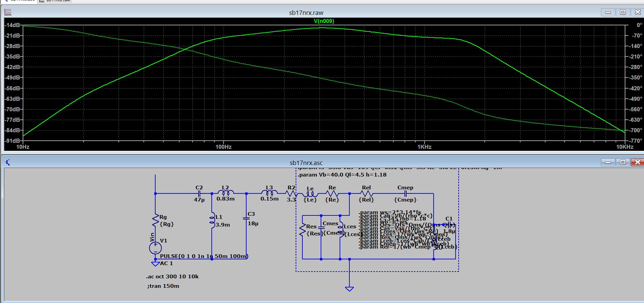Click the ground symbol below the speaker model box
Image resolution: width=644 pixels, height=303 pixels.
click(x=349, y=289)
